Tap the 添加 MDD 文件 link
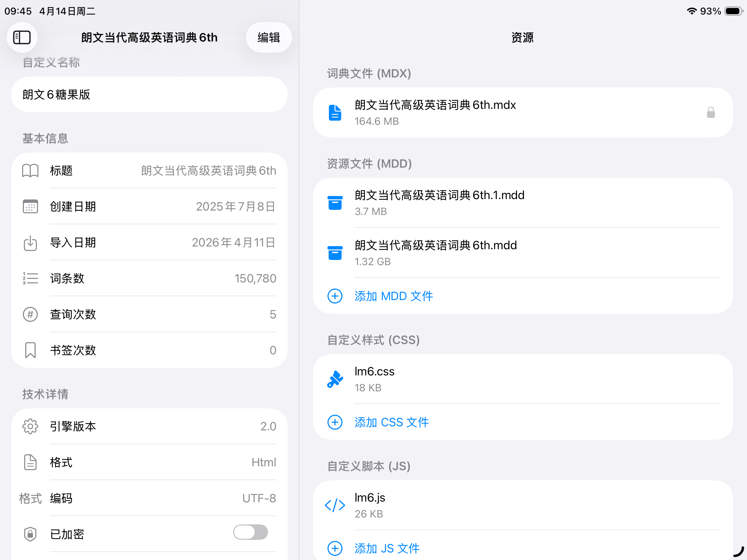Viewport: 747px width, 560px height. pyautogui.click(x=394, y=296)
